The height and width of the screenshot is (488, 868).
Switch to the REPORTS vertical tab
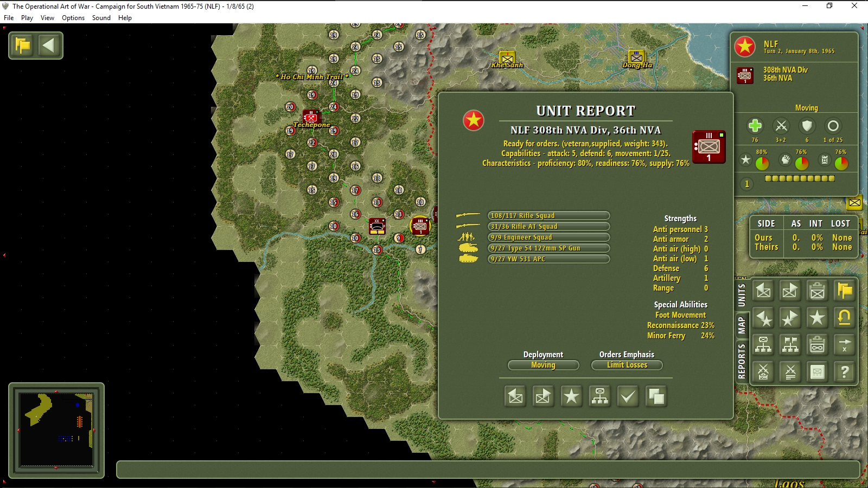pos(742,361)
